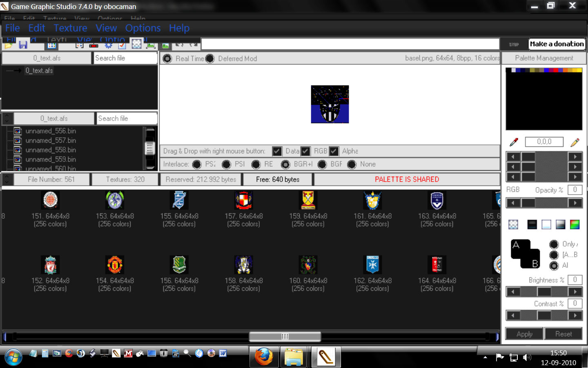The image size is (588, 368).
Task: Click the Apply button
Action: pos(524,334)
